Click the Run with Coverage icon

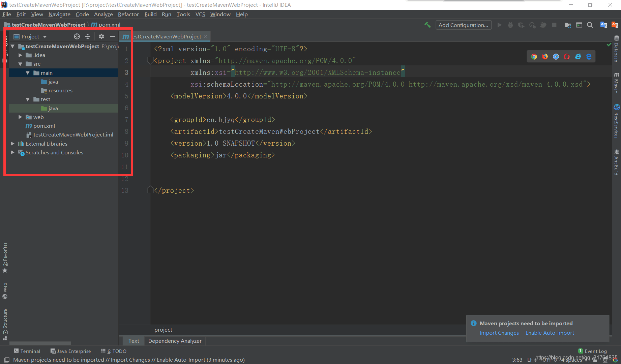point(521,25)
